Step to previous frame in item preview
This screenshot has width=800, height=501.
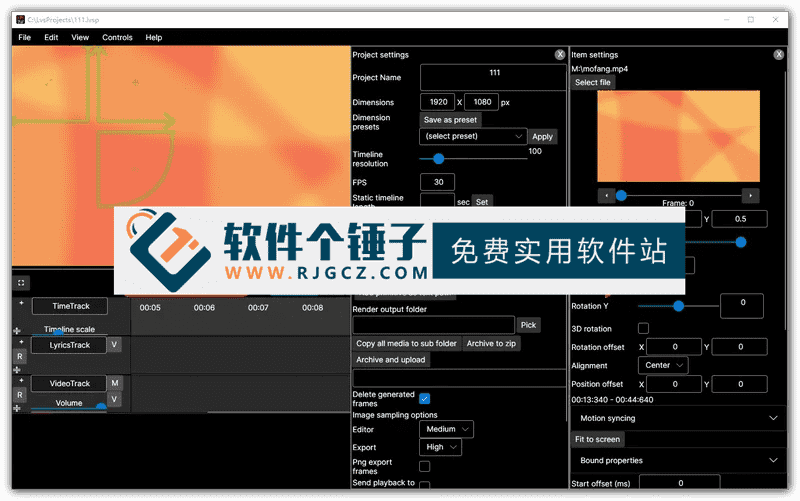[606, 195]
